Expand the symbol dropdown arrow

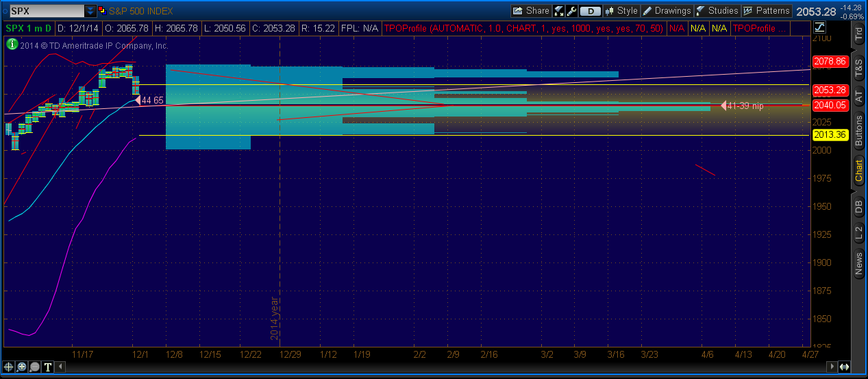(90, 11)
